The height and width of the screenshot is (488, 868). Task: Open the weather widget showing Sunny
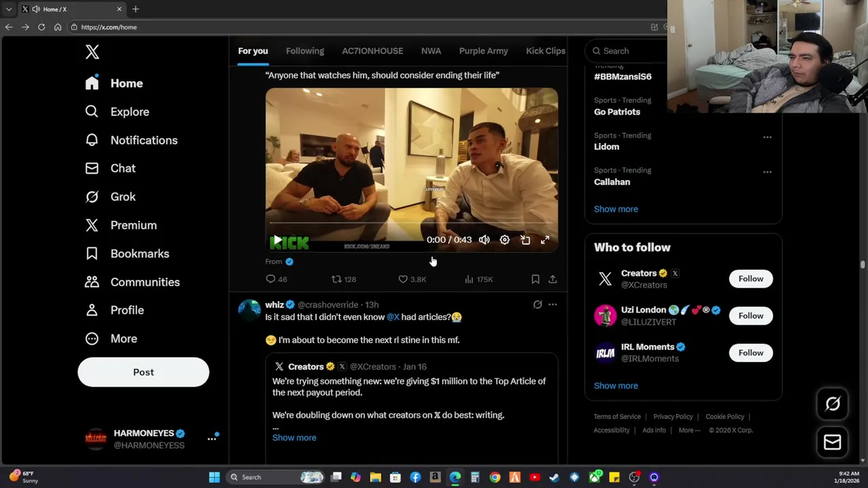point(22,477)
